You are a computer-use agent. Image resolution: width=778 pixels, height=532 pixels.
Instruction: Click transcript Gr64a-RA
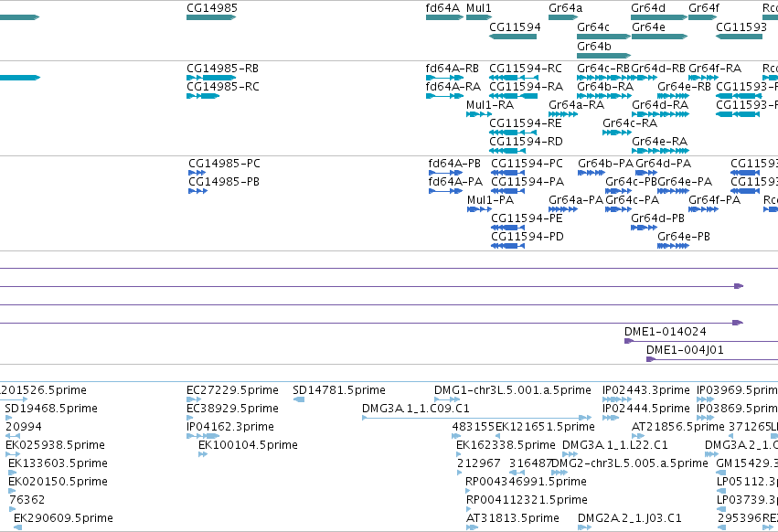coord(563,114)
